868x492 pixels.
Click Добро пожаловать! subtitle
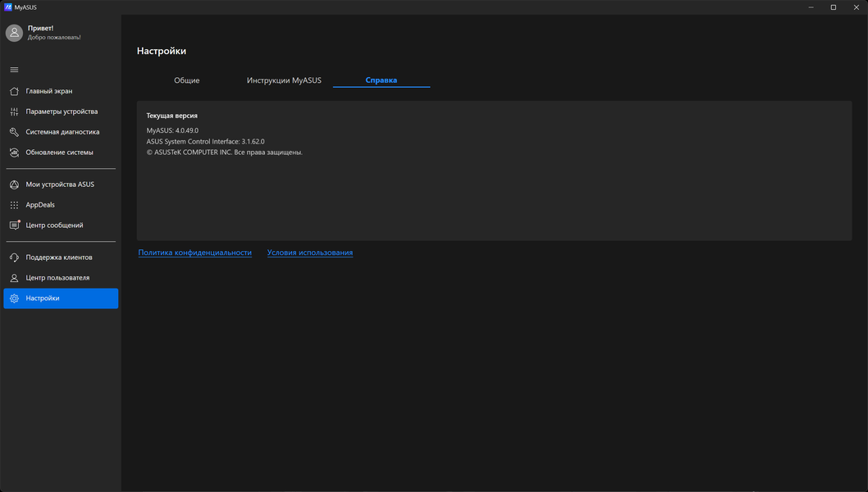(x=54, y=37)
